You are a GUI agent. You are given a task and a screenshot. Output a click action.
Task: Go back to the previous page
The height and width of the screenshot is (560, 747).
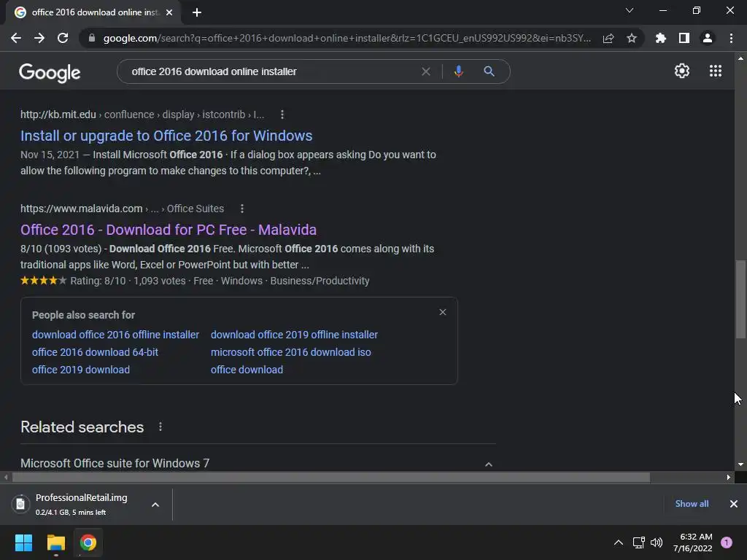click(16, 38)
